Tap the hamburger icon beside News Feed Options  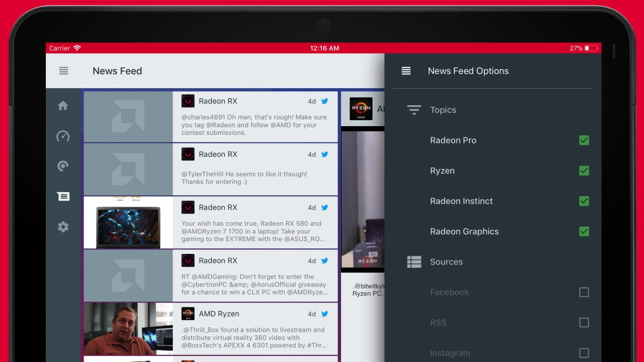(x=406, y=71)
